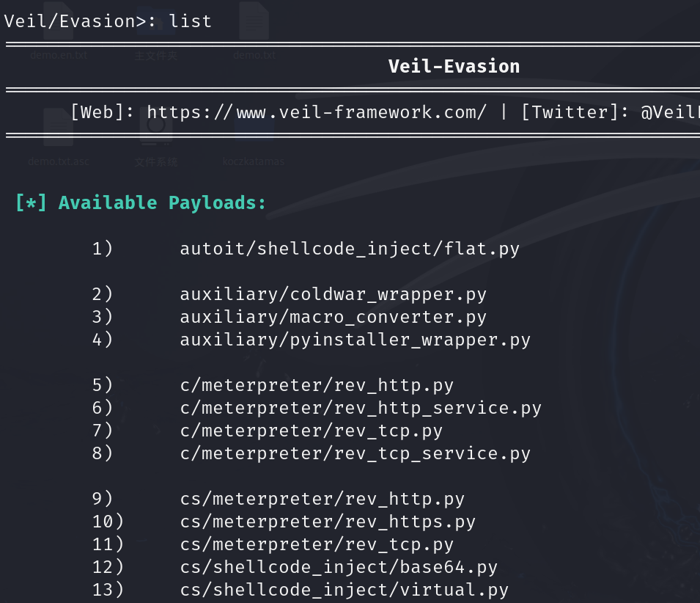
Task: Click the Twitter handle text
Action: point(670,112)
